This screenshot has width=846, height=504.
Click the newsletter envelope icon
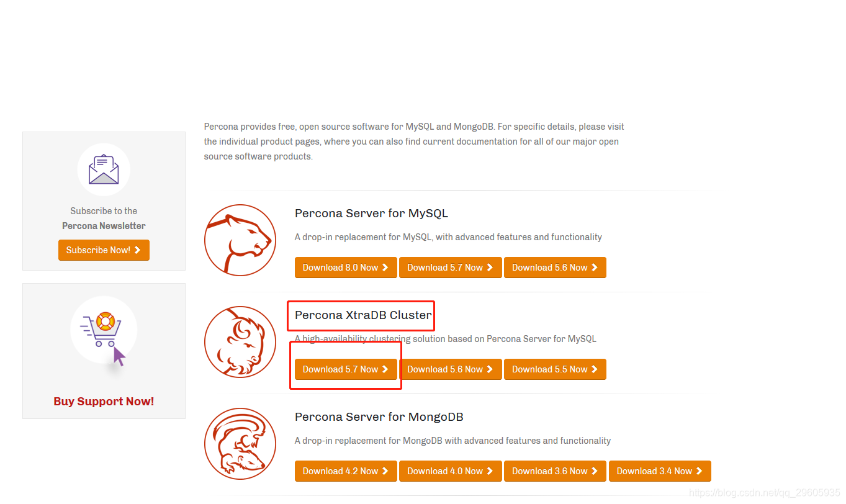point(104,169)
